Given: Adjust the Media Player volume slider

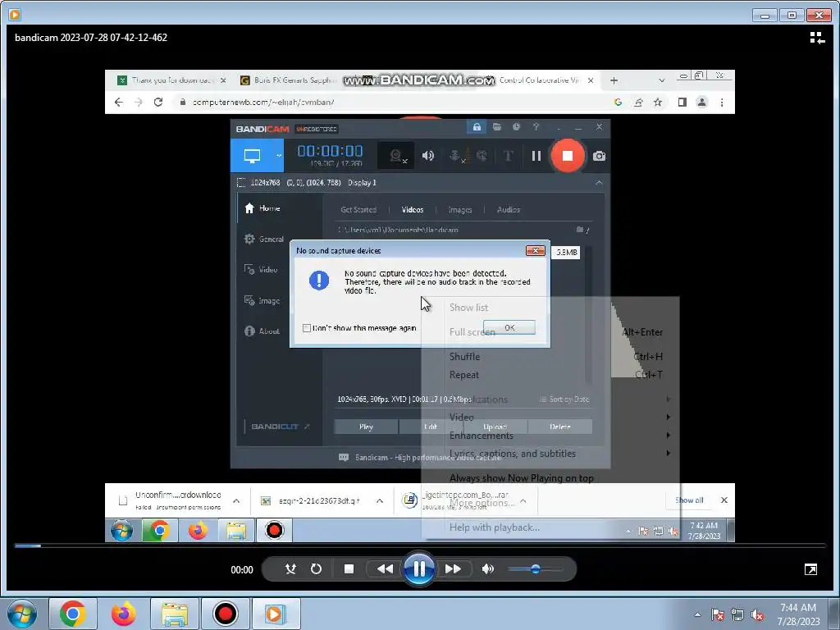Looking at the screenshot, I should pyautogui.click(x=535, y=569).
